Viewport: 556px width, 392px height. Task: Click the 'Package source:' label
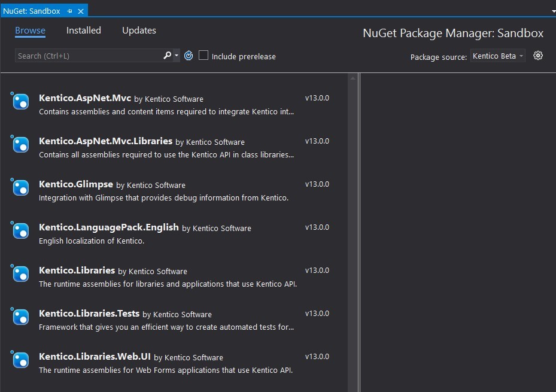(x=439, y=57)
